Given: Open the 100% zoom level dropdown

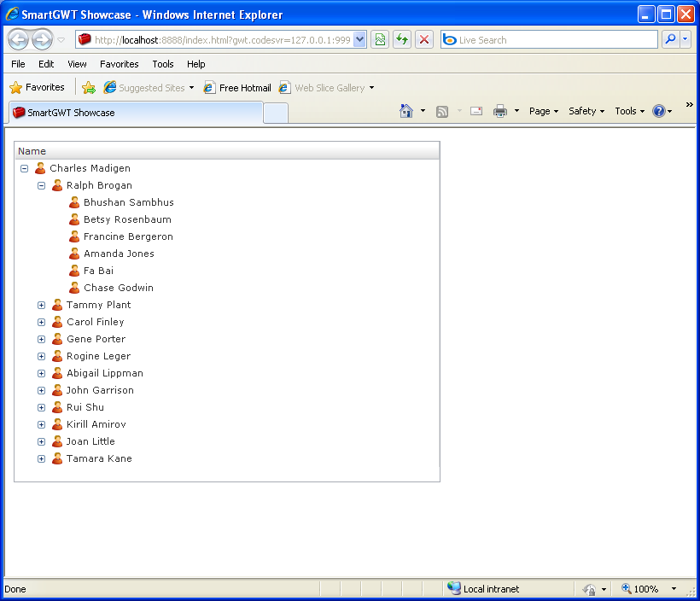Looking at the screenshot, I should (674, 589).
